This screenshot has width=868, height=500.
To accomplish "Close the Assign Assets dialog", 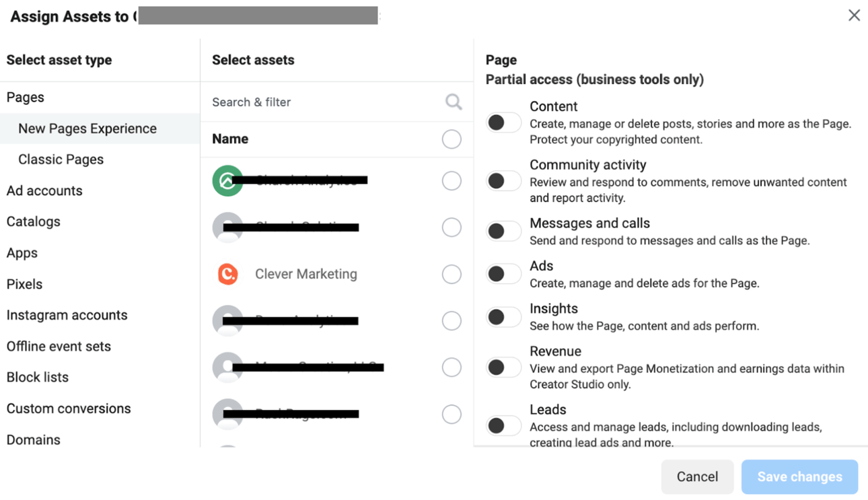I will pos(854,15).
